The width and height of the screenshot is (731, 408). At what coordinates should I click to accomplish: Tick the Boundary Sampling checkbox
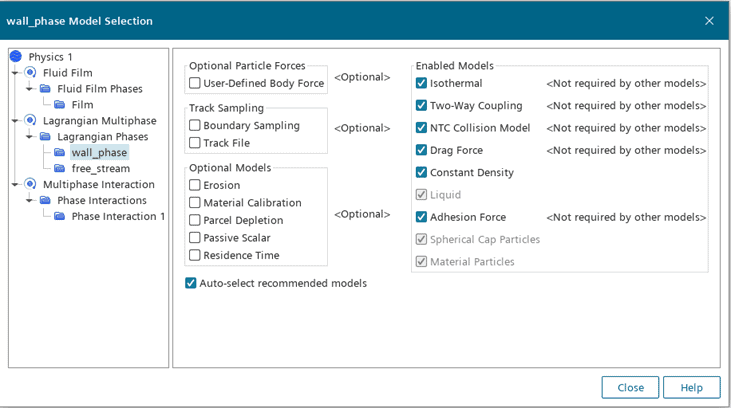pyautogui.click(x=195, y=126)
